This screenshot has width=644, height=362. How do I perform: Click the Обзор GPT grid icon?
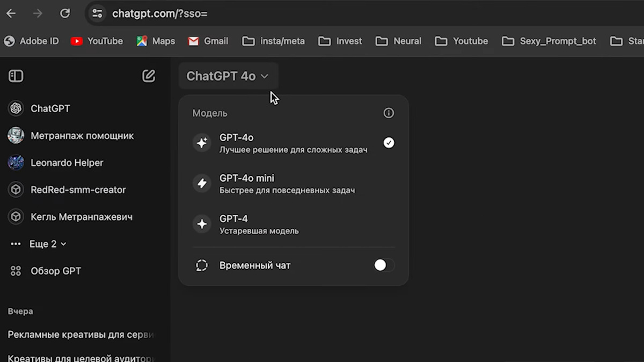point(16,271)
